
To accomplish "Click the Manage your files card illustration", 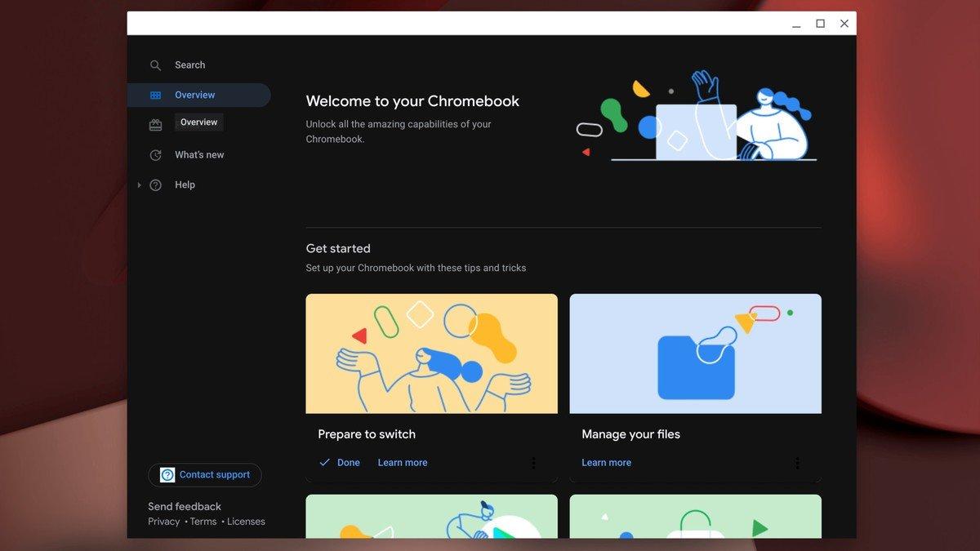I will pyautogui.click(x=695, y=353).
